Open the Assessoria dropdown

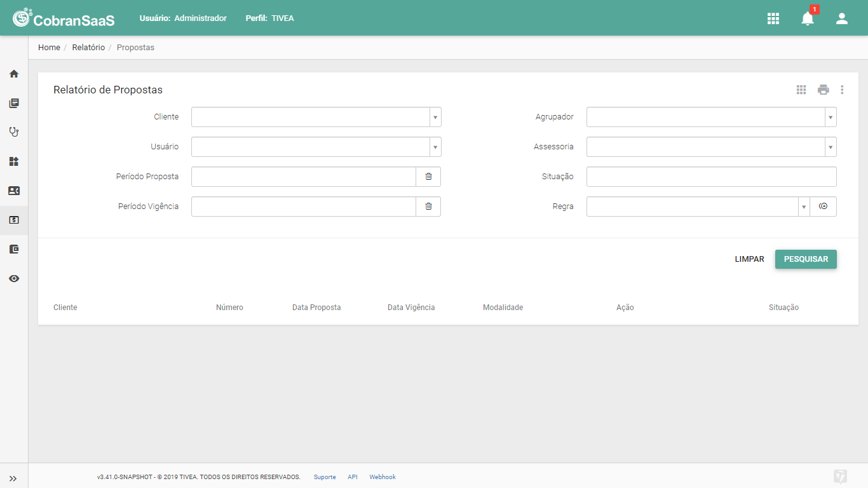point(712,147)
